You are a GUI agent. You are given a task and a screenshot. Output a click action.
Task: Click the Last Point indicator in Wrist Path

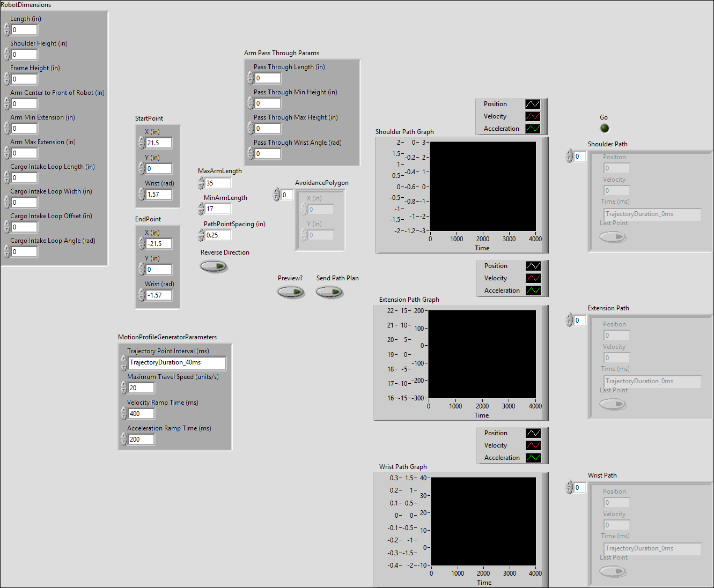(613, 571)
